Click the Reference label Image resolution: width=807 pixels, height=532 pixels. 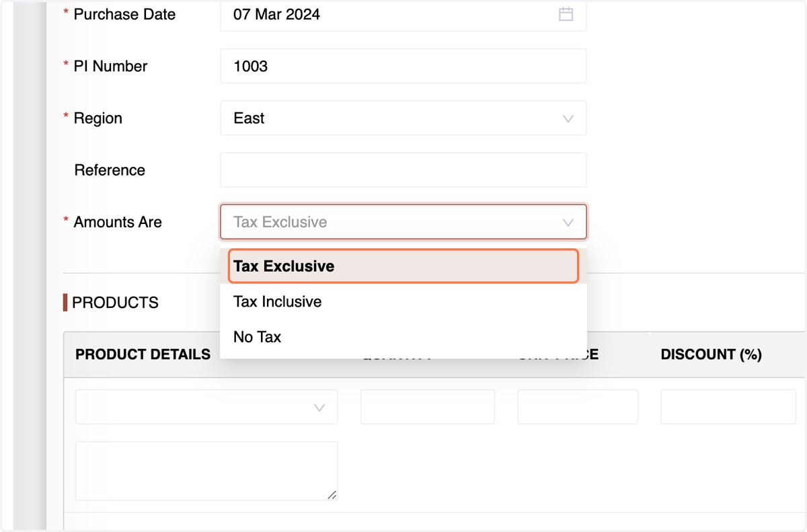tap(110, 170)
